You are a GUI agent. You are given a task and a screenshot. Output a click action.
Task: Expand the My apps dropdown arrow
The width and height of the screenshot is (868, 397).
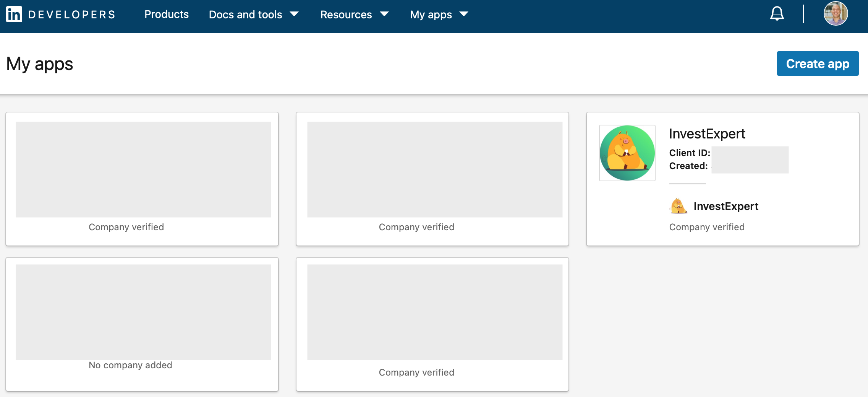(x=464, y=14)
